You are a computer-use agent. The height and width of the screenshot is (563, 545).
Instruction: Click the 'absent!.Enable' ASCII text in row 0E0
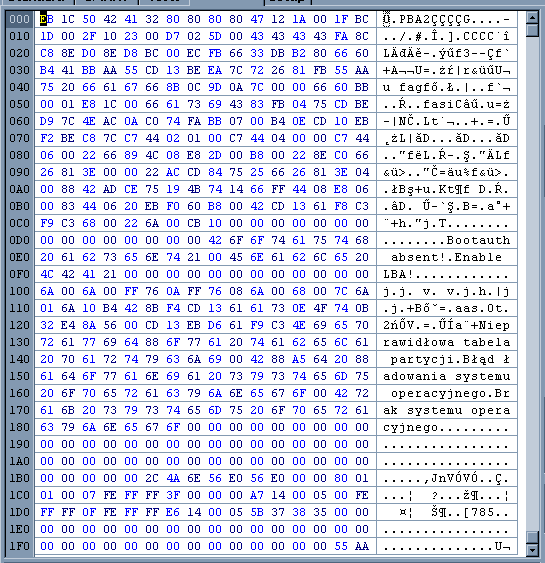click(446, 257)
